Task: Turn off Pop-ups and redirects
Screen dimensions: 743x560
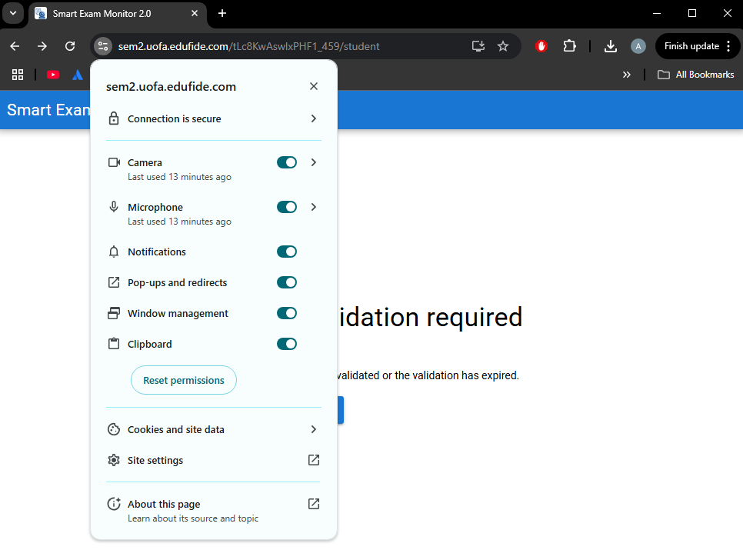Action: [x=286, y=282]
